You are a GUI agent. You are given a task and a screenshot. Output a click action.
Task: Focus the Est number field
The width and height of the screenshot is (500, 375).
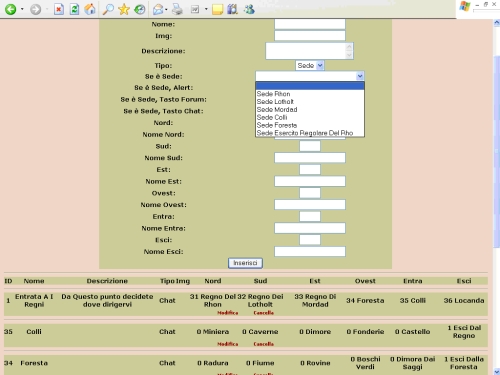310,169
